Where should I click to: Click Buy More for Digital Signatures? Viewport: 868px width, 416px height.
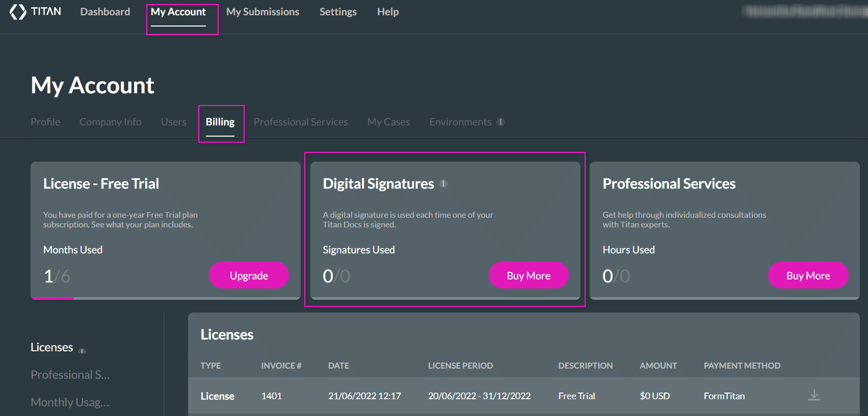pyautogui.click(x=529, y=275)
